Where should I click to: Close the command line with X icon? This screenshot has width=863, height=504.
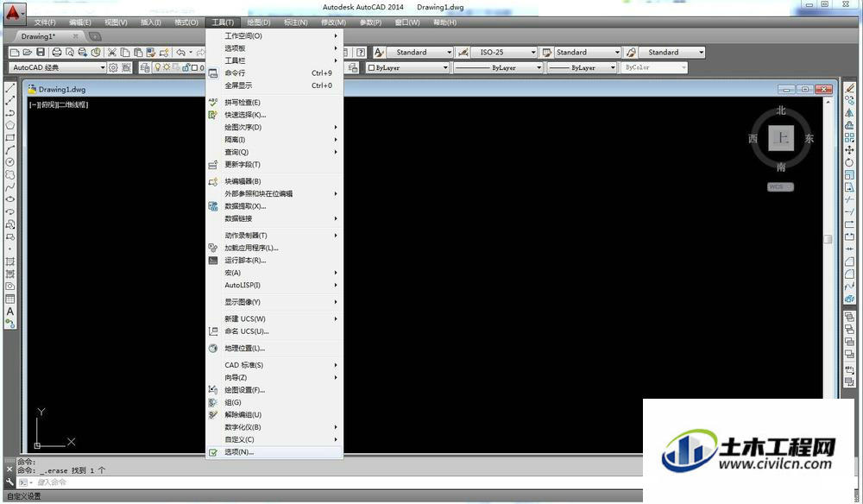click(x=9, y=469)
